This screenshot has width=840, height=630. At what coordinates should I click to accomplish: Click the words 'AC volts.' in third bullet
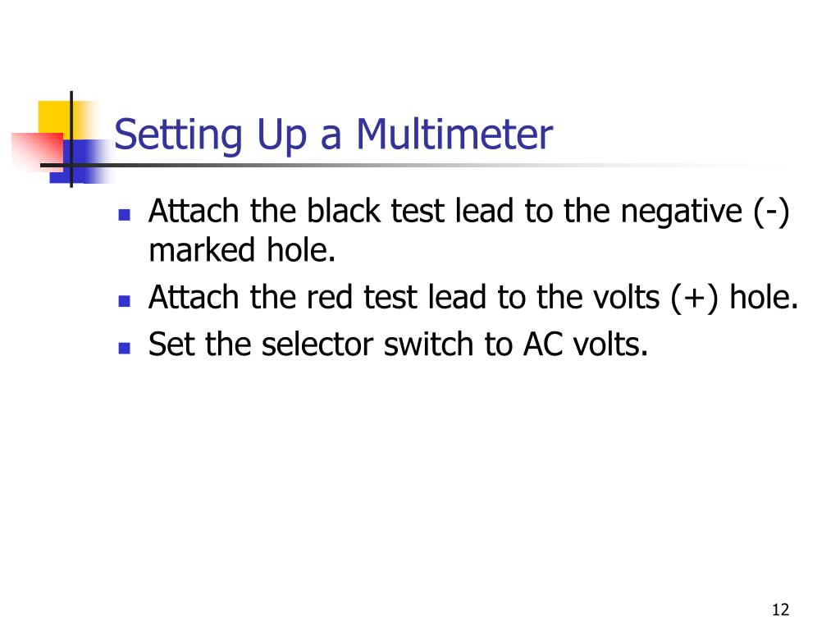(586, 344)
